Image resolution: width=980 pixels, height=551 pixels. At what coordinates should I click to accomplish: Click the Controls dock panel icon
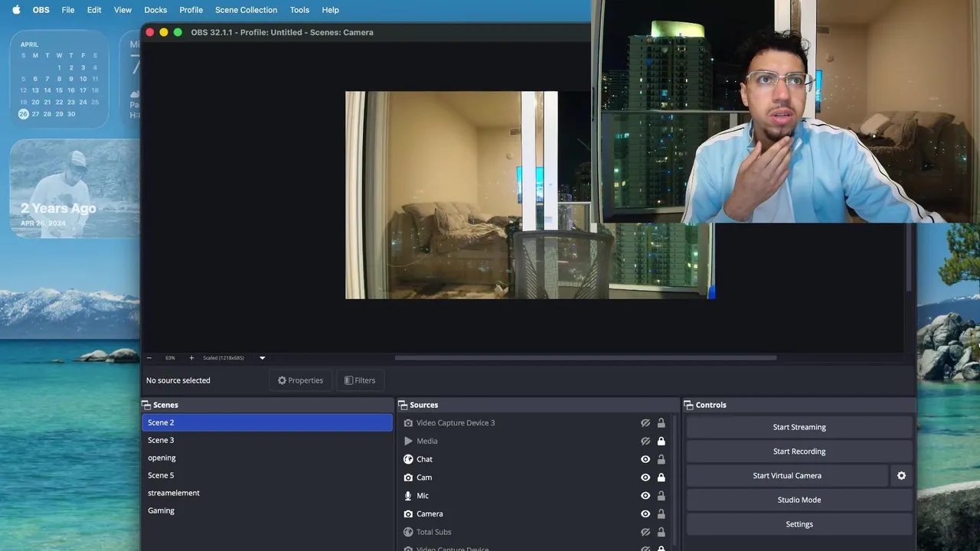(689, 405)
